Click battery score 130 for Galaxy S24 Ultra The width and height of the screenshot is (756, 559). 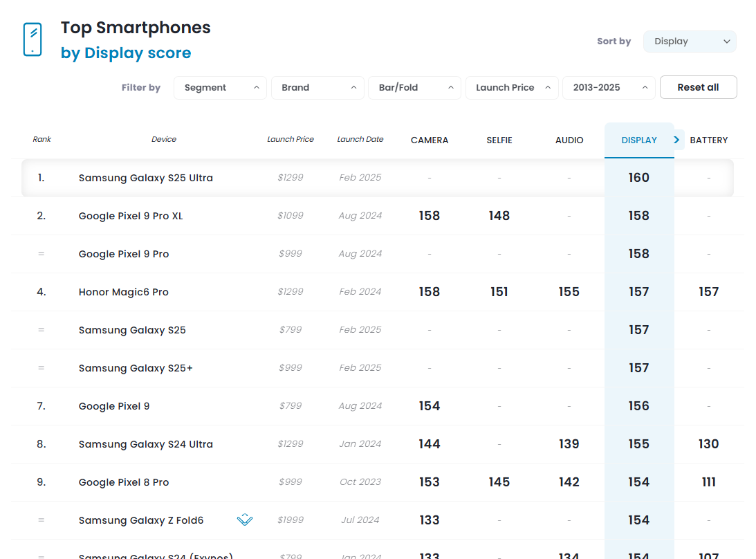[x=709, y=444]
